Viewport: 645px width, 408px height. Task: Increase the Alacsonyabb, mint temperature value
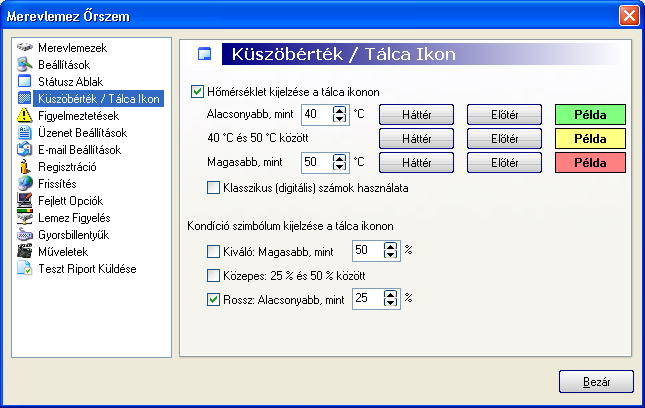[339, 110]
